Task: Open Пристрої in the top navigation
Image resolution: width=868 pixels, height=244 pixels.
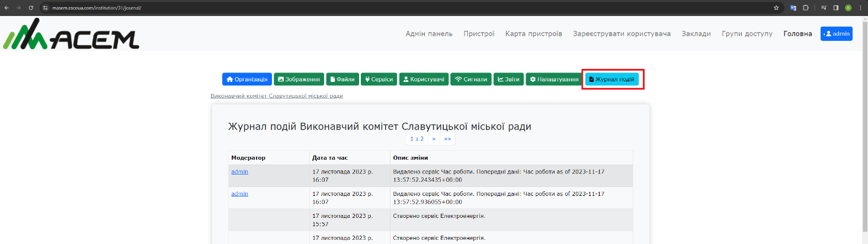Action: (479, 34)
